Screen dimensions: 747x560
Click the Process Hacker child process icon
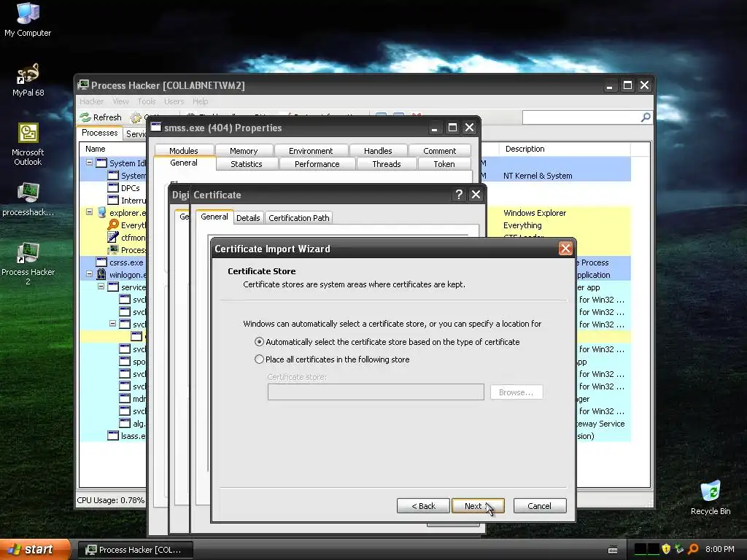[x=113, y=249]
